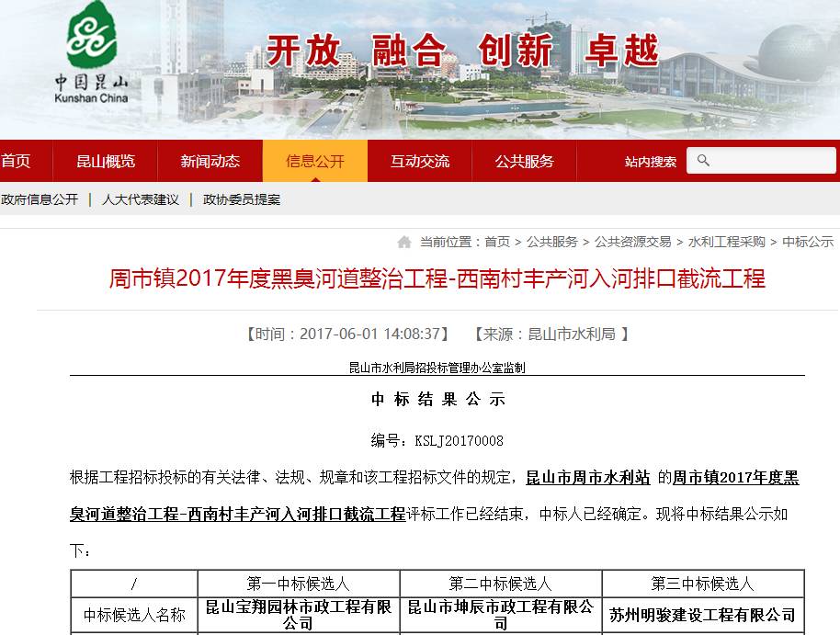Viewport: 840px width, 635px height.
Task: Click the home icon beside 当前位置
Action: [404, 243]
